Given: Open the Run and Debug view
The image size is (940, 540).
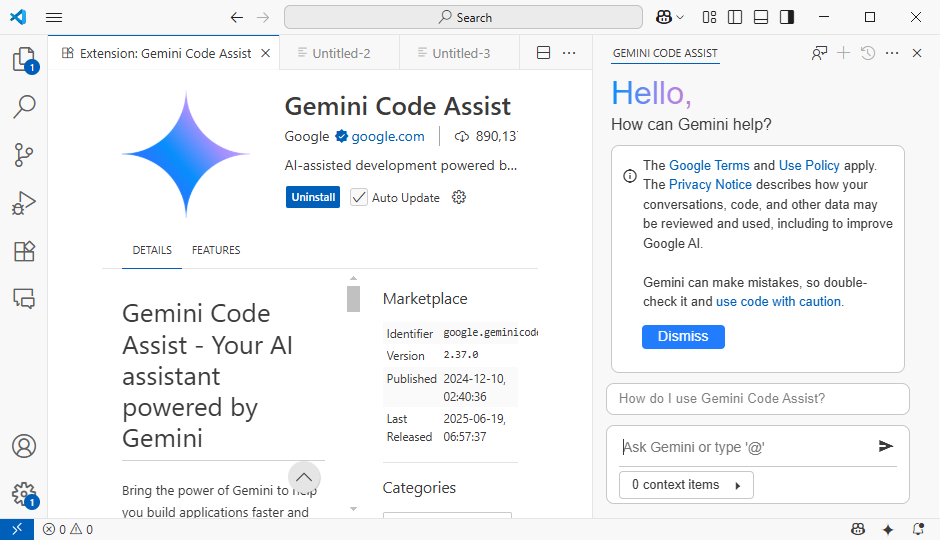Looking at the screenshot, I should 24,203.
